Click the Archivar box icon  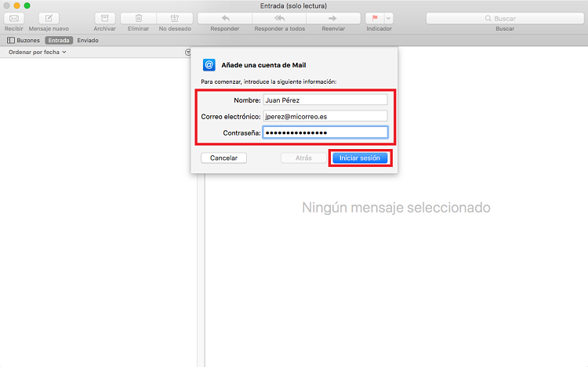click(x=104, y=18)
